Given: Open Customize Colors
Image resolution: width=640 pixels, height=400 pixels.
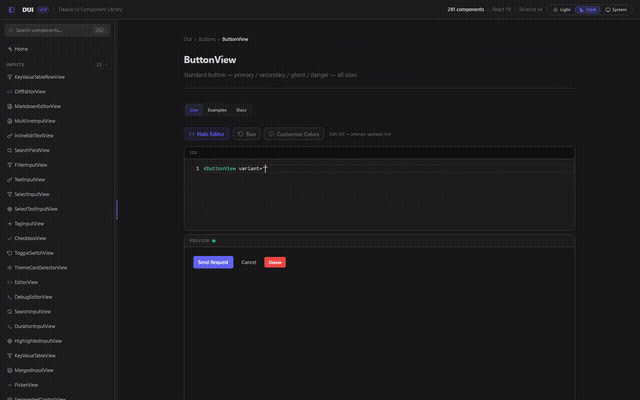Looking at the screenshot, I should pos(294,134).
